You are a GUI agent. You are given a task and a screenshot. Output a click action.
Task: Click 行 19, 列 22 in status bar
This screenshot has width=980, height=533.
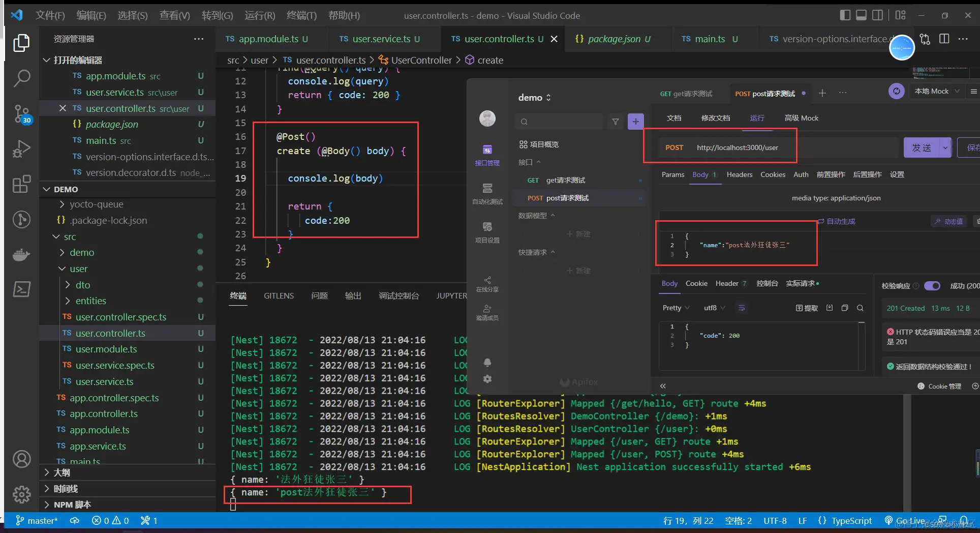tap(688, 520)
